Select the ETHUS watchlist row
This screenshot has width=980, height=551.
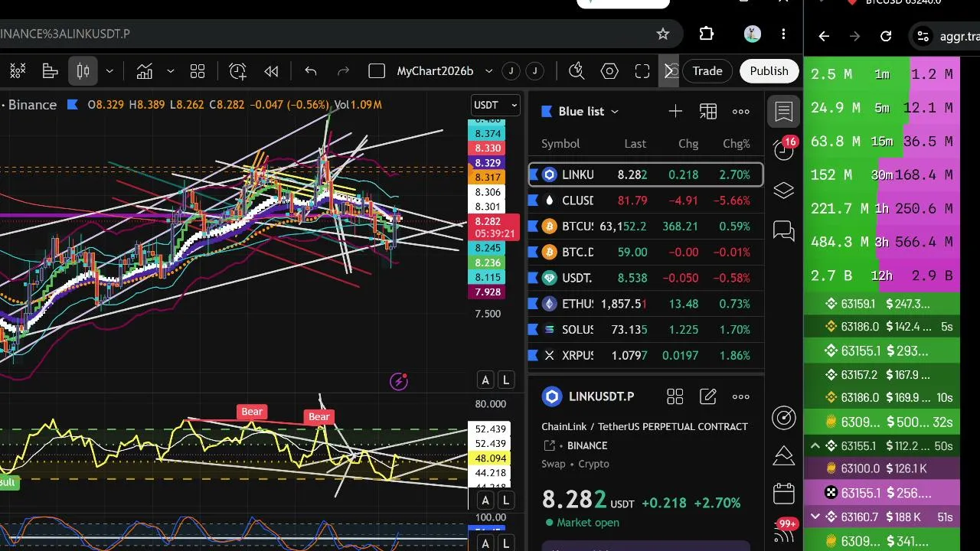click(646, 304)
